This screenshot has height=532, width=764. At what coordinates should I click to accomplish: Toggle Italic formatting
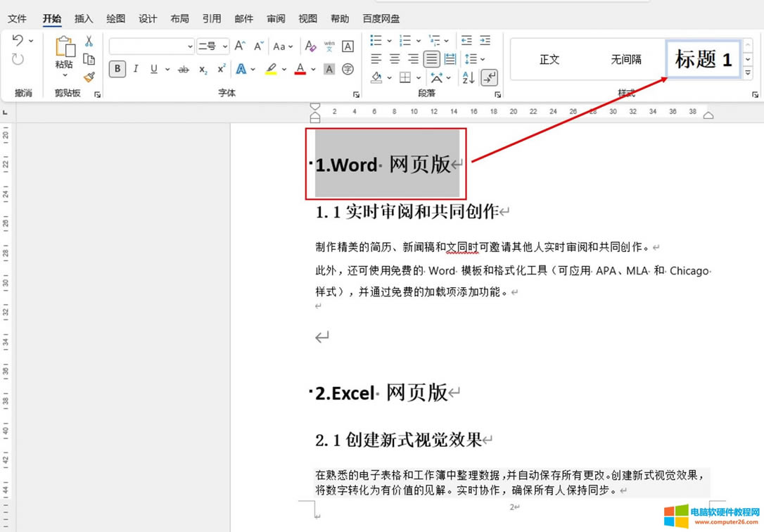click(136, 69)
